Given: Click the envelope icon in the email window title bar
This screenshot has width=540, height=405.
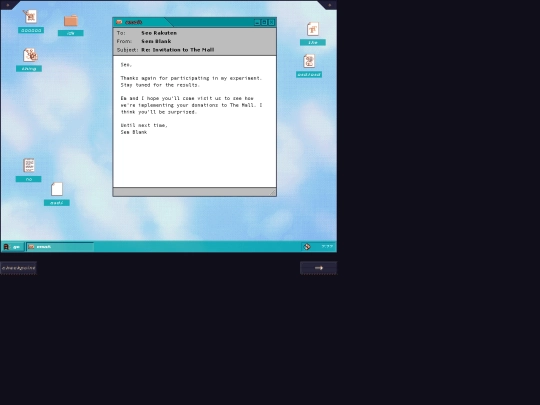Looking at the screenshot, I should click(119, 22).
